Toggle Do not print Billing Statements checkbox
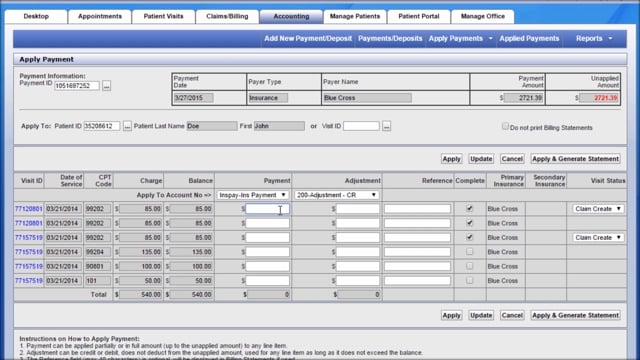This screenshot has width=640, height=360. 505,127
